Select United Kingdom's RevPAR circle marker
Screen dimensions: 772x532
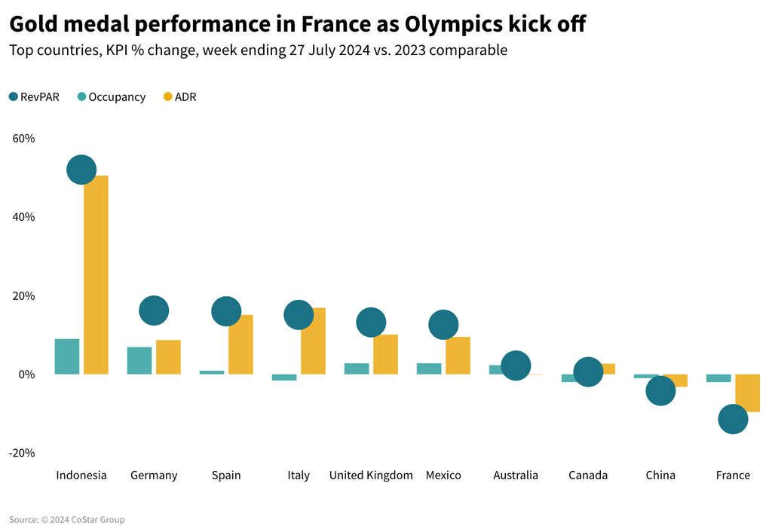coord(371,323)
